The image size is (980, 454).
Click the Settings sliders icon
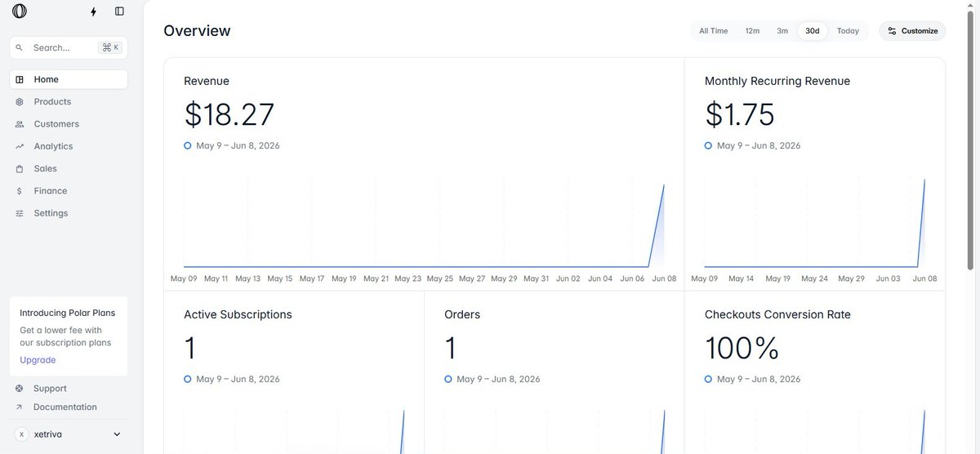pos(20,213)
